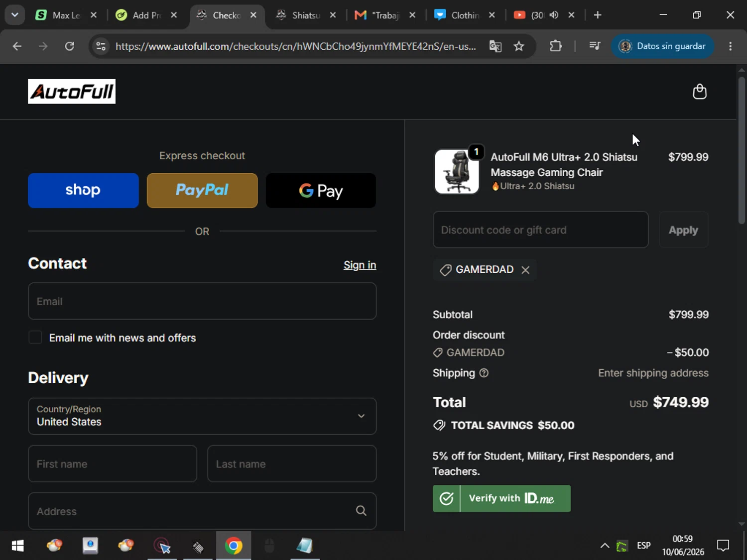Click the First name field
Image resolution: width=747 pixels, height=560 pixels.
(113, 464)
